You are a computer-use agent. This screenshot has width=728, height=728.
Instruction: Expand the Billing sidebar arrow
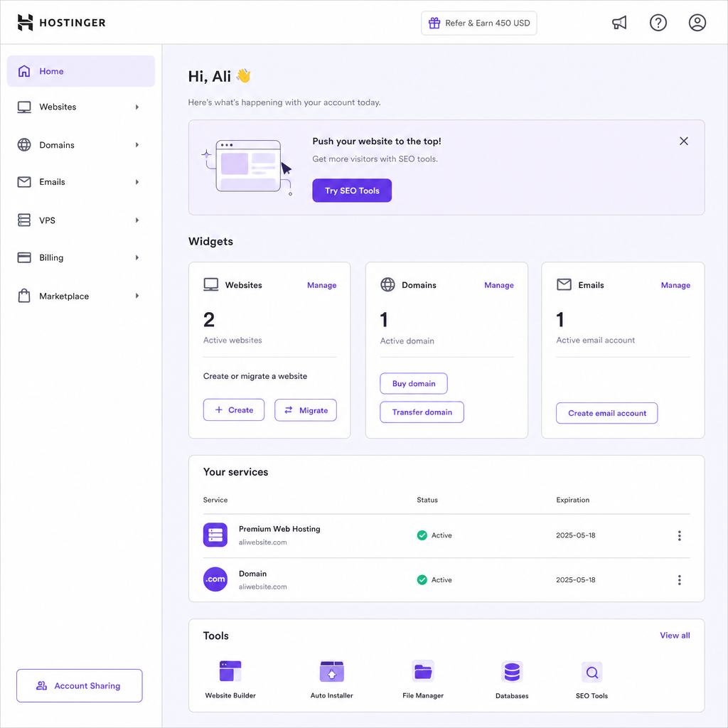tap(137, 257)
